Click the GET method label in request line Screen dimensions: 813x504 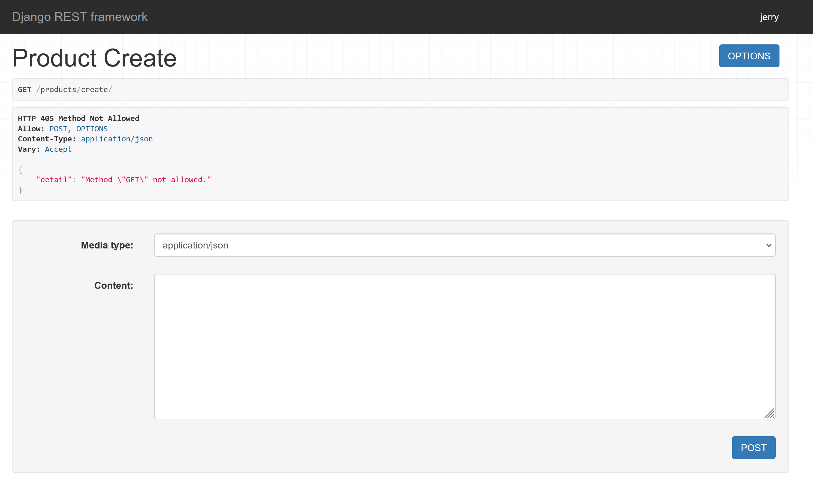24,90
